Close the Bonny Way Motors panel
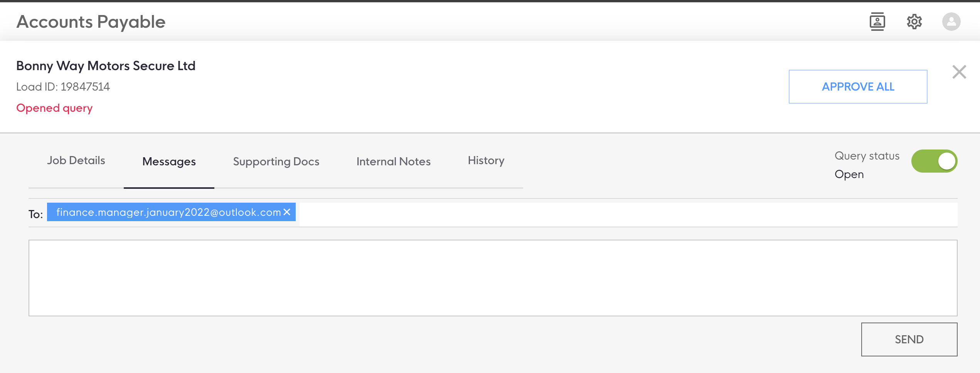Image resolution: width=980 pixels, height=373 pixels. point(959,72)
